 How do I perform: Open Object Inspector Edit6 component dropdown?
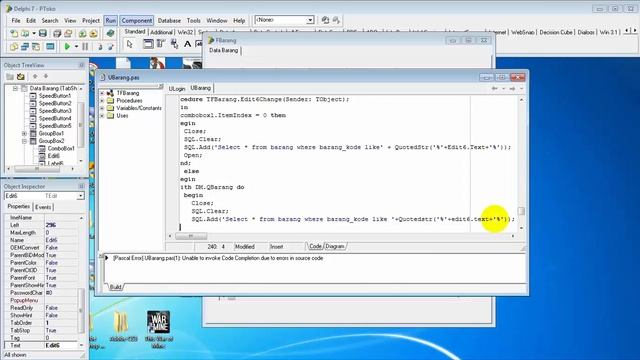click(x=80, y=196)
